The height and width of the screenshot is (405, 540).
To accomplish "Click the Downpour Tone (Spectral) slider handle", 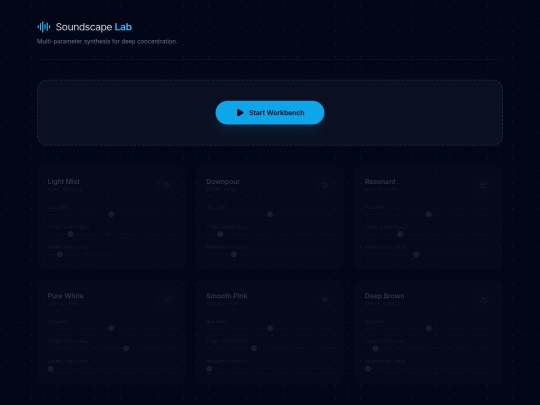I will 220,234.
